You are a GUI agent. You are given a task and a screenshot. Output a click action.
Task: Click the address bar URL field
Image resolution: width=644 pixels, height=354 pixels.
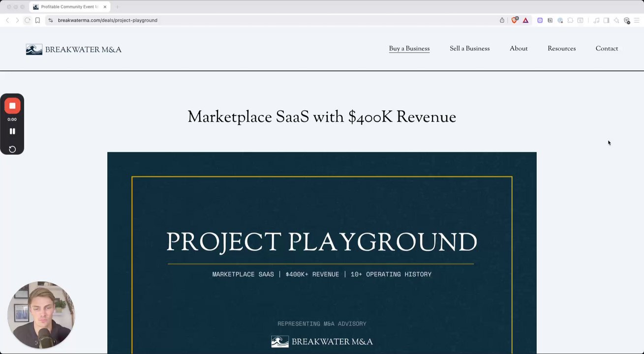[x=276, y=20]
